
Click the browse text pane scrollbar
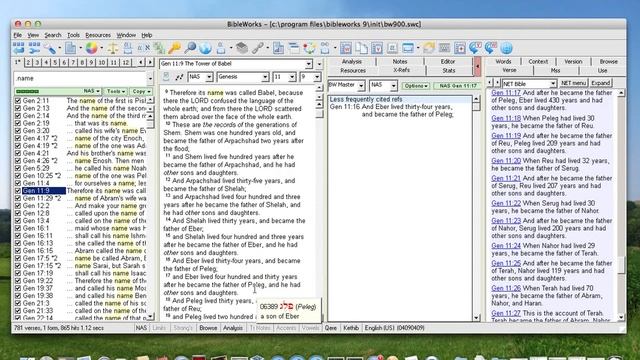coord(319,204)
